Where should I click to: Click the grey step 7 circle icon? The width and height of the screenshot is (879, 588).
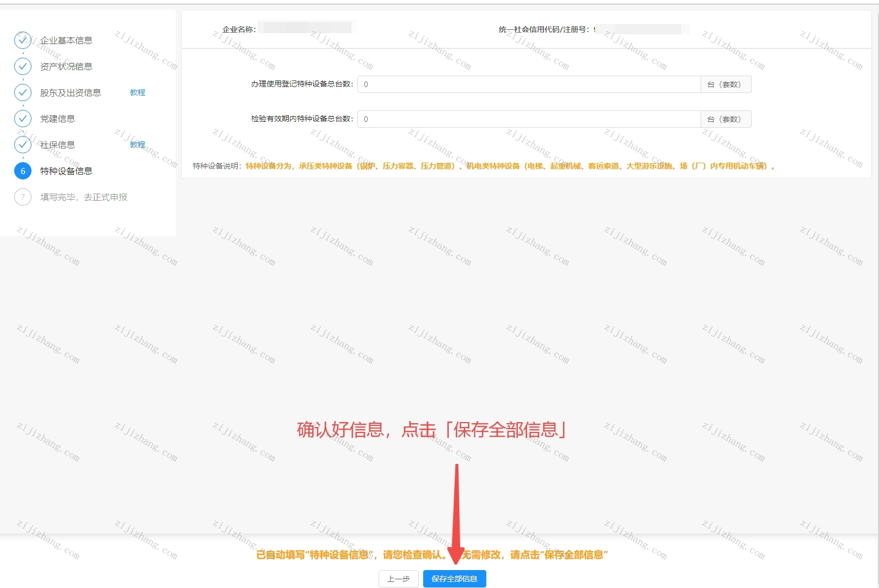coord(23,197)
